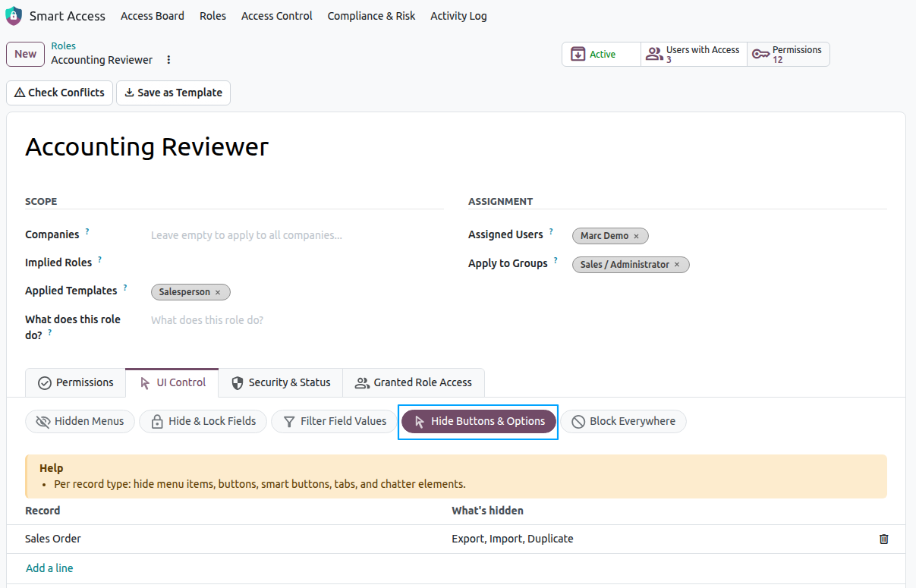Toggle the Active archive status button
The image size is (916, 588).
pos(602,54)
